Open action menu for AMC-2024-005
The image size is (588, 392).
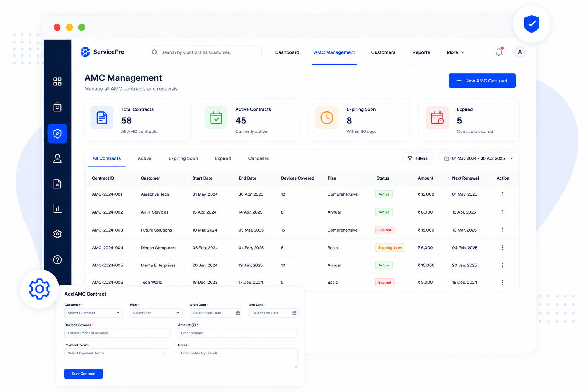coord(503,265)
